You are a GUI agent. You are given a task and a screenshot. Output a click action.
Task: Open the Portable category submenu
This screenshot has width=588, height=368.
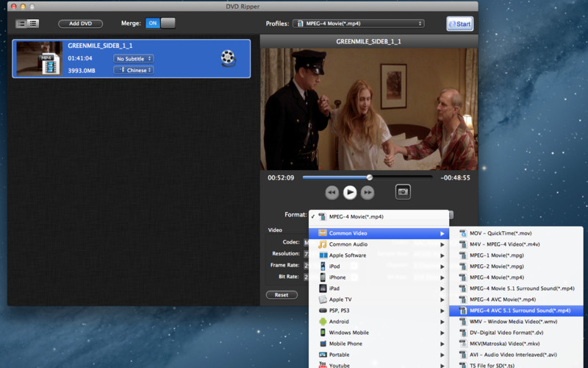[x=379, y=355]
